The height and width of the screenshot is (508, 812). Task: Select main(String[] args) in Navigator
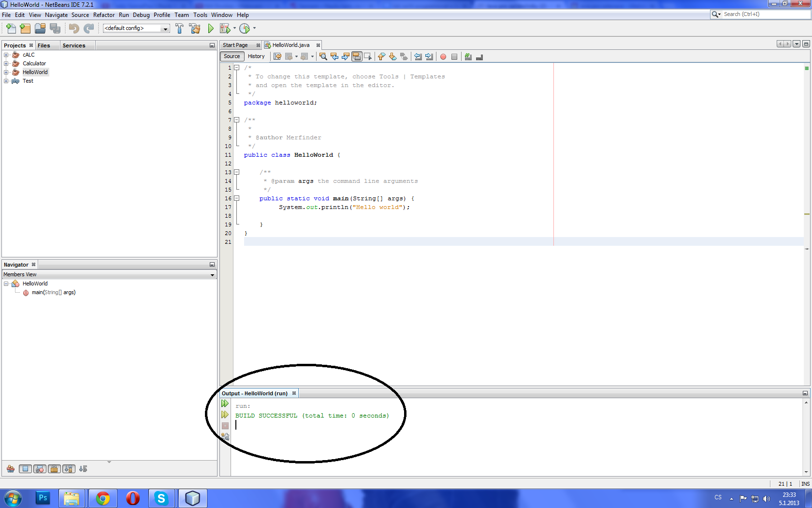[x=54, y=293]
